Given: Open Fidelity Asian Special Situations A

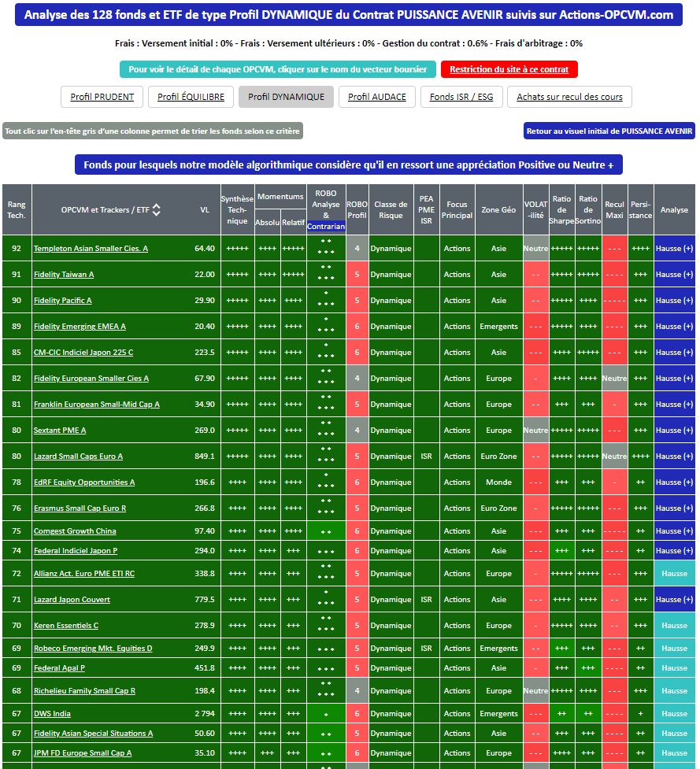Looking at the screenshot, I should coord(93,734).
